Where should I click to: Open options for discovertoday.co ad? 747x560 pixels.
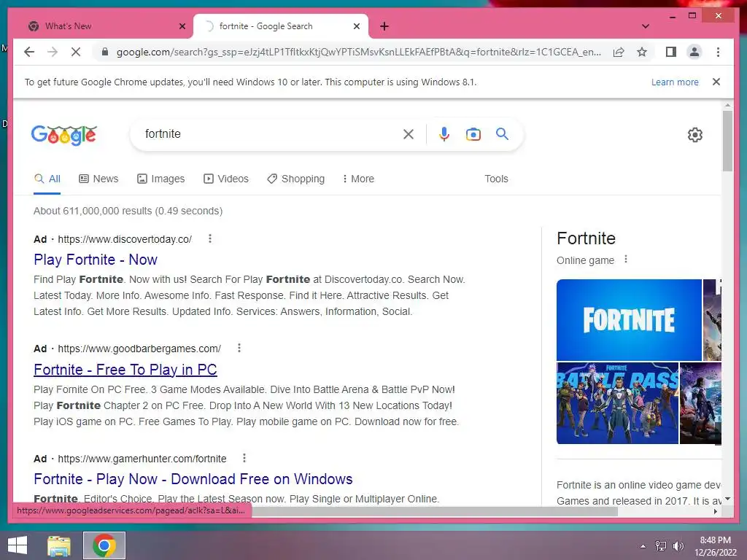(210, 238)
